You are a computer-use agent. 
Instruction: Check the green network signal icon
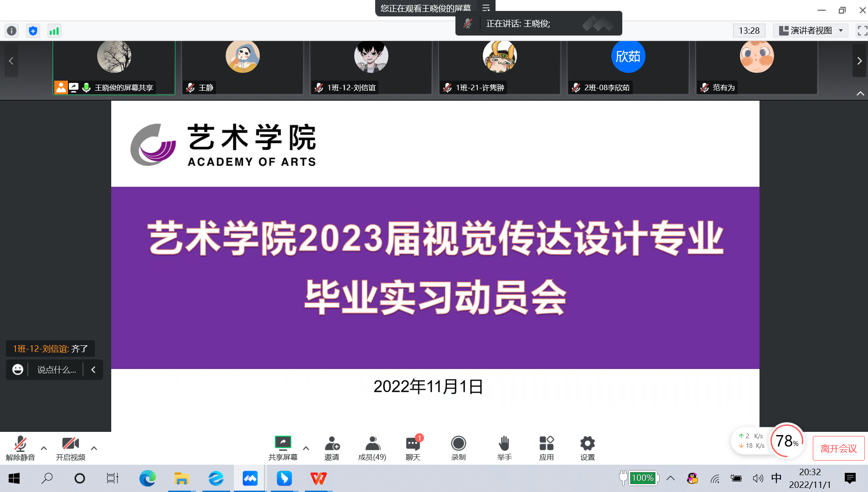[x=54, y=31]
